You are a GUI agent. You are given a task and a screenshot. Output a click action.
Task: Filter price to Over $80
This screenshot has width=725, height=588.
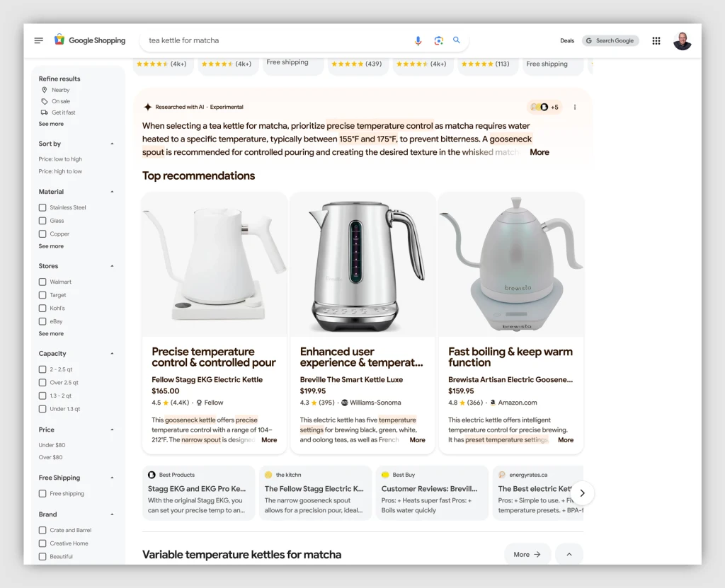click(x=50, y=458)
